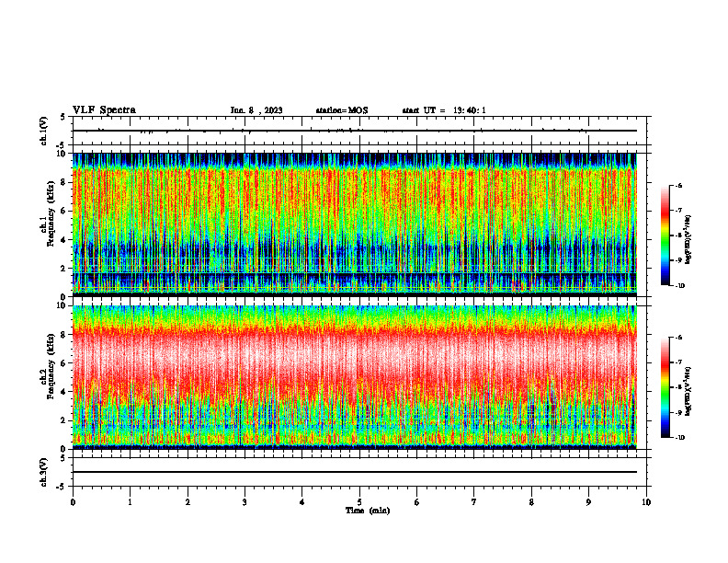The height and width of the screenshot is (563, 728).
Task: Select the ch.1 color bar units label
Action: pos(688,240)
